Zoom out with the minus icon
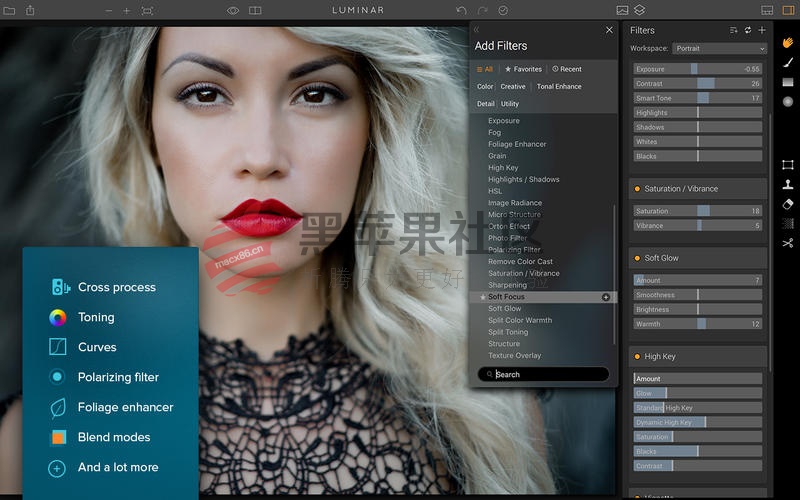800x500 pixels. [108, 11]
